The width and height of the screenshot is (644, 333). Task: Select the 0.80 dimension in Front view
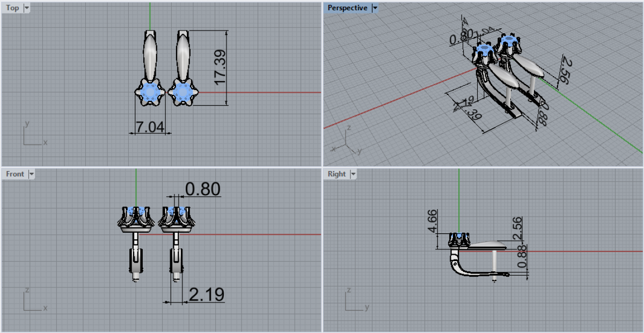tap(203, 189)
